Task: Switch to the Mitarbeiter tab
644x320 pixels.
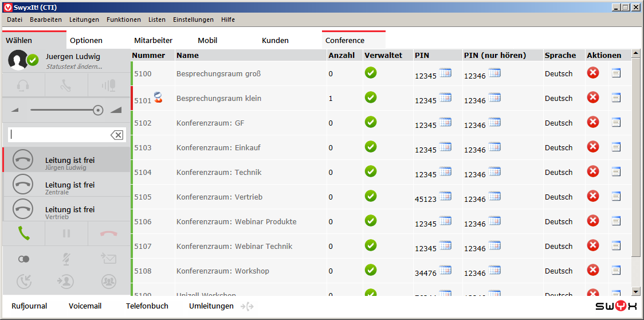Action: 153,40
